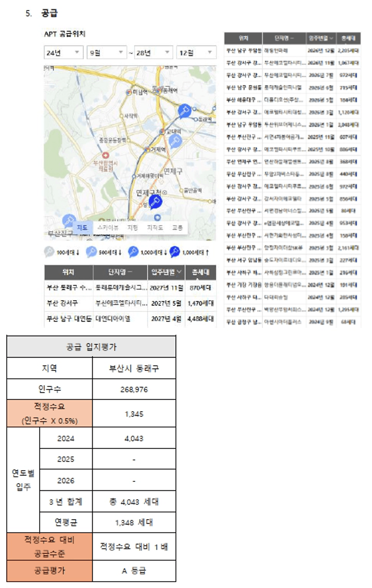The height and width of the screenshot is (588, 372).
Task: Click the 3,048세대 cell in right table
Action: [x=349, y=125]
